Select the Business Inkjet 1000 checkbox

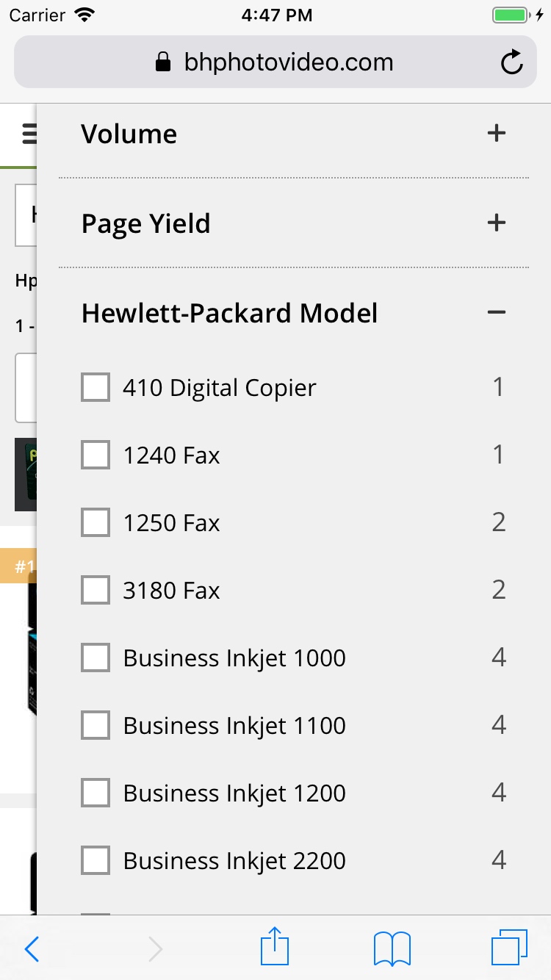click(96, 658)
